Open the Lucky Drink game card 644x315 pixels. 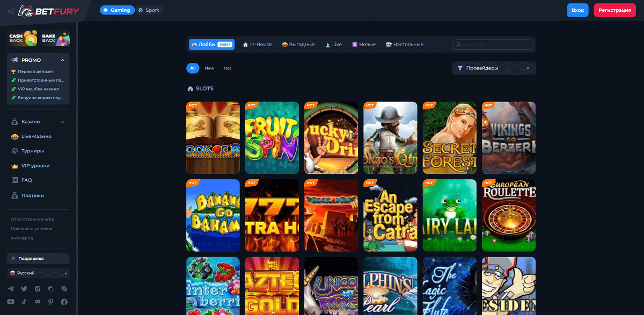(331, 138)
